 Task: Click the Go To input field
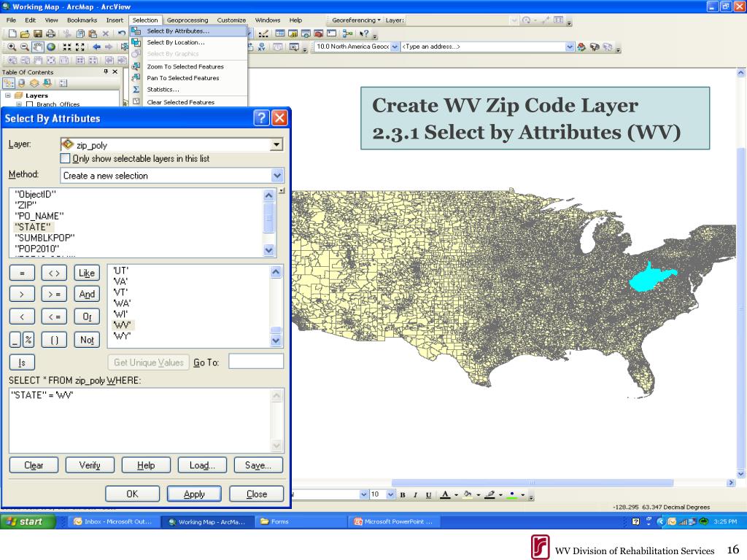tap(256, 362)
